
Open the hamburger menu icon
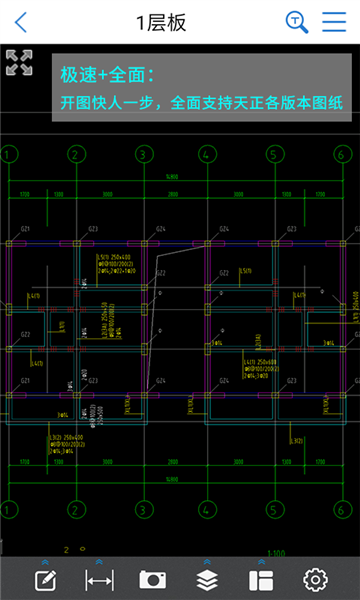[334, 22]
